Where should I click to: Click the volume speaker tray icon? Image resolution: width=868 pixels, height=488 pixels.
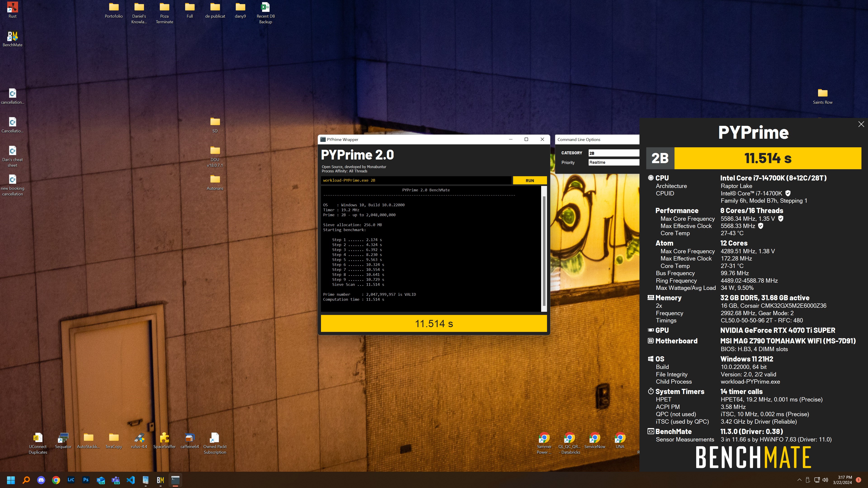pos(825,480)
